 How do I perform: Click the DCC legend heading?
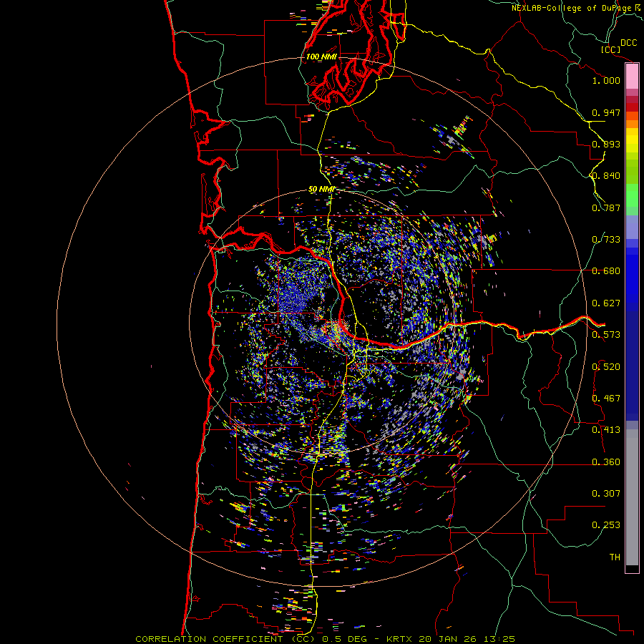(x=628, y=43)
